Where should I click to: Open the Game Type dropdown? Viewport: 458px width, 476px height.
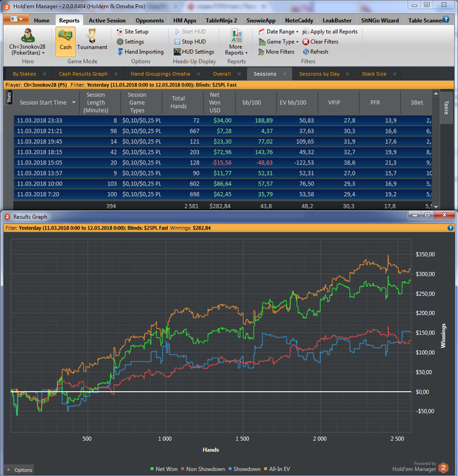(x=279, y=41)
